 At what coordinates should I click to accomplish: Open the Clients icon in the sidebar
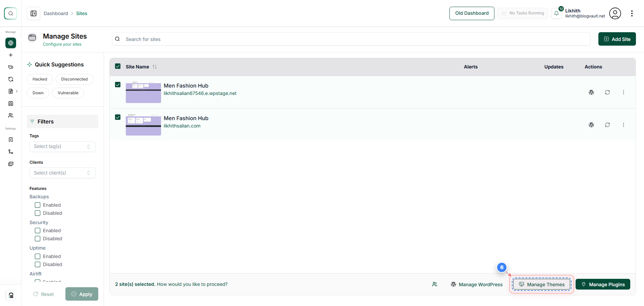tap(11, 103)
